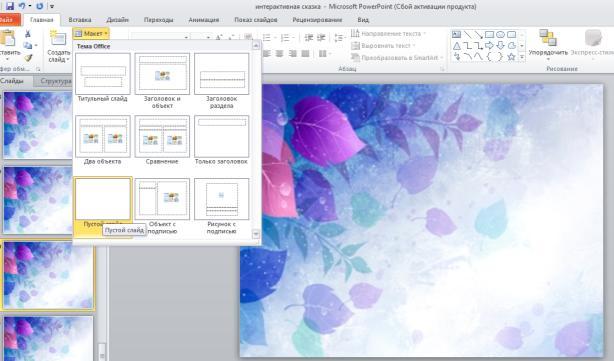This screenshot has height=361, width=614.
Task: Open the Дизайн ribbon tab
Action: pyautogui.click(x=117, y=20)
